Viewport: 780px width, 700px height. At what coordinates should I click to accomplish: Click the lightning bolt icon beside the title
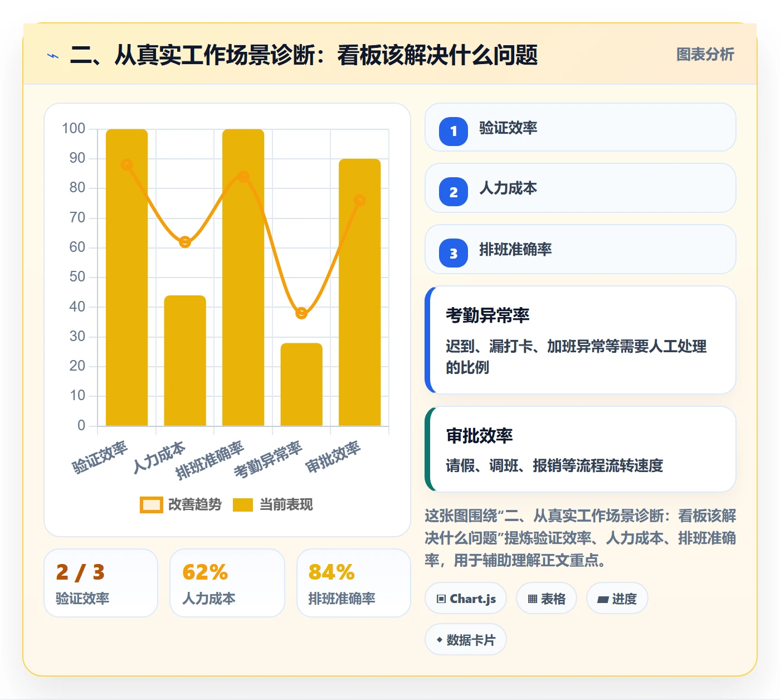[53, 56]
